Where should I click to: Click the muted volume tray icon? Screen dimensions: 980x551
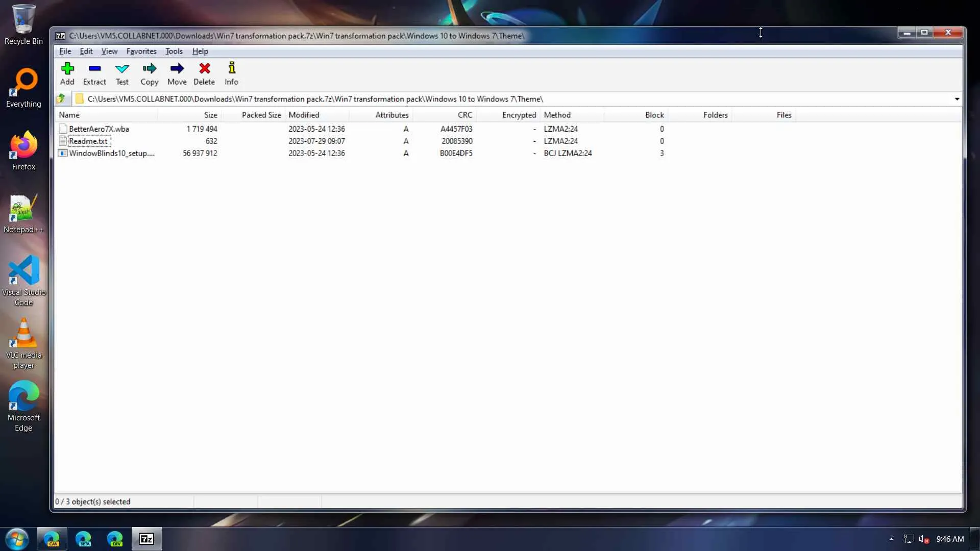[923, 539]
